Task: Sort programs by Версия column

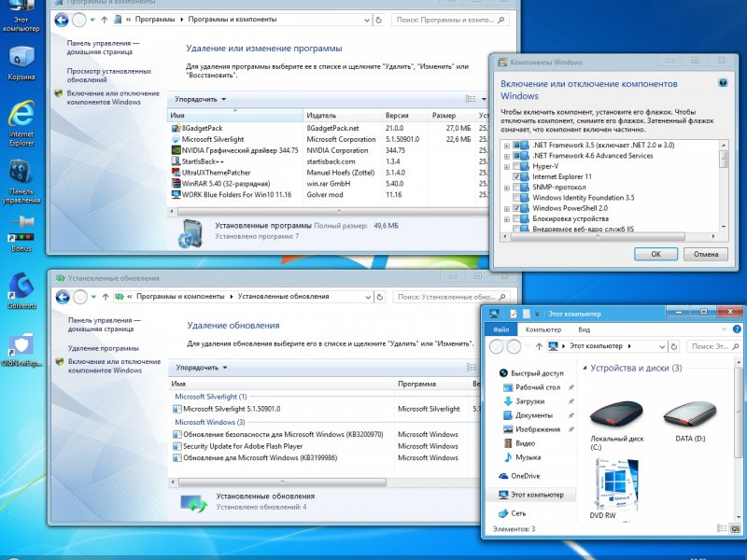Action: [x=405, y=115]
